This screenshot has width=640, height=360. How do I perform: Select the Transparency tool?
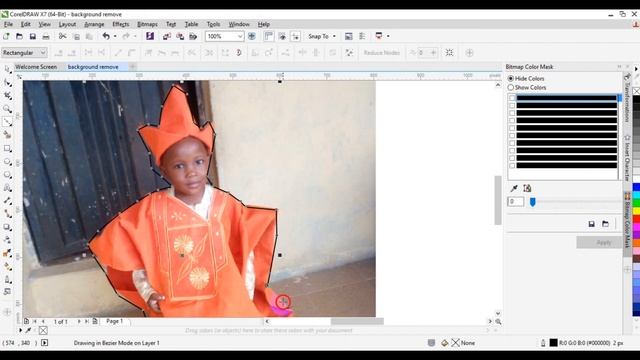[x=8, y=240]
